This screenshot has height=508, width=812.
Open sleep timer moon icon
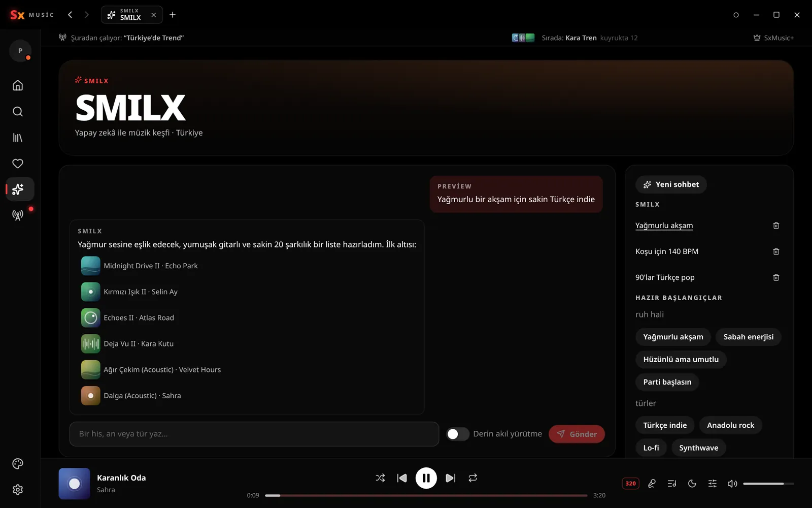click(x=692, y=484)
